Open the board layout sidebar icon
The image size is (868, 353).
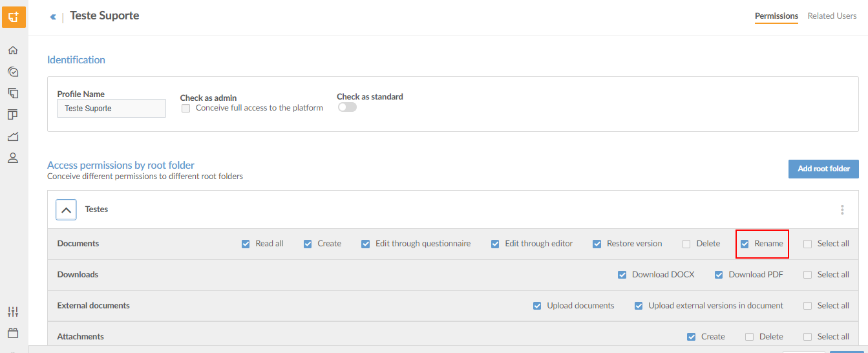(x=13, y=114)
